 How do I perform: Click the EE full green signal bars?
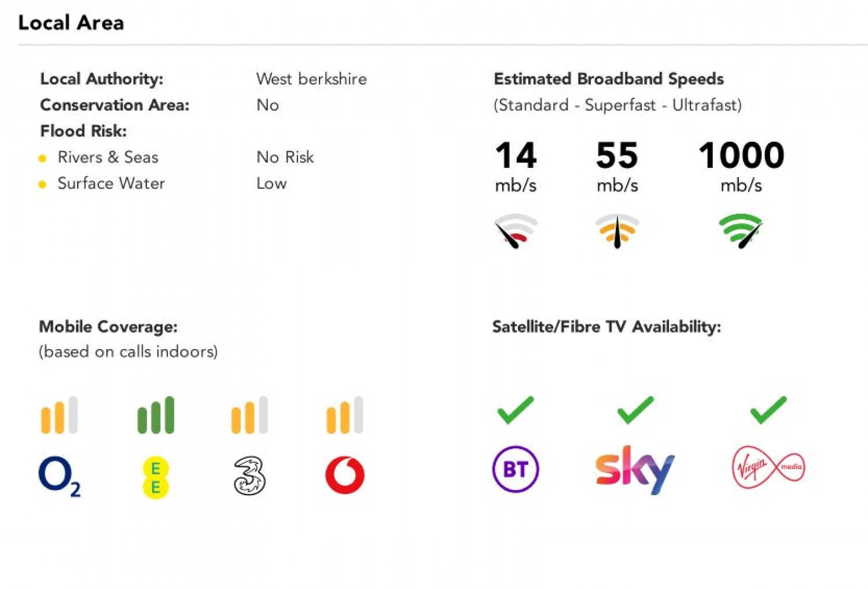pos(156,415)
